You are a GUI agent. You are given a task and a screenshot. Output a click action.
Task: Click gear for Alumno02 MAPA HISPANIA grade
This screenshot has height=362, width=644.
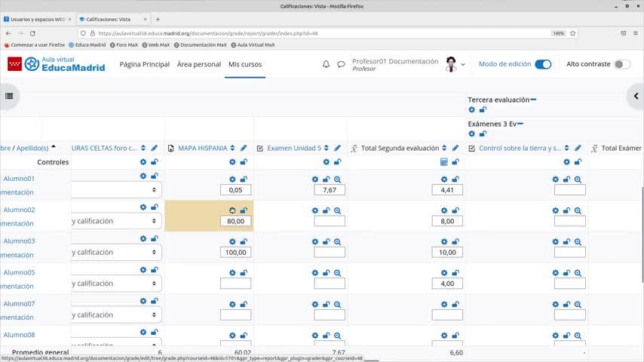click(232, 210)
